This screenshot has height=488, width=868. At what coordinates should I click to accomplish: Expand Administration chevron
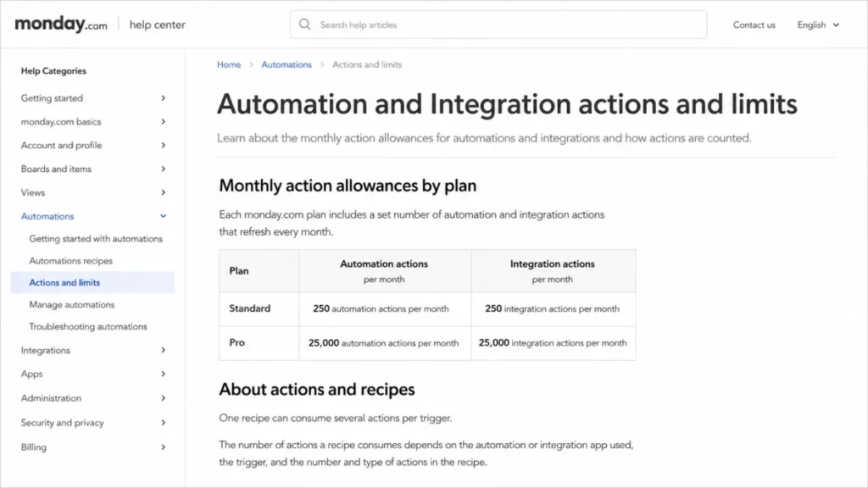pos(164,398)
